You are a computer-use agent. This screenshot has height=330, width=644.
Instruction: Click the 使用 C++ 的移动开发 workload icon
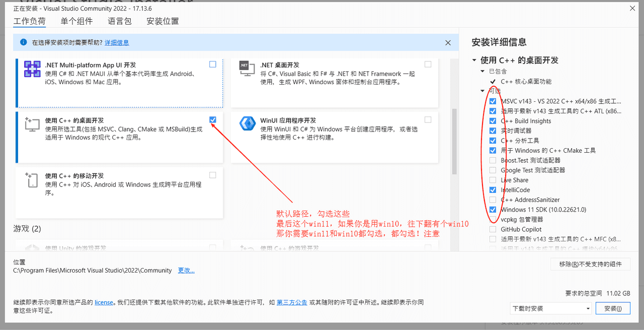coord(32,180)
